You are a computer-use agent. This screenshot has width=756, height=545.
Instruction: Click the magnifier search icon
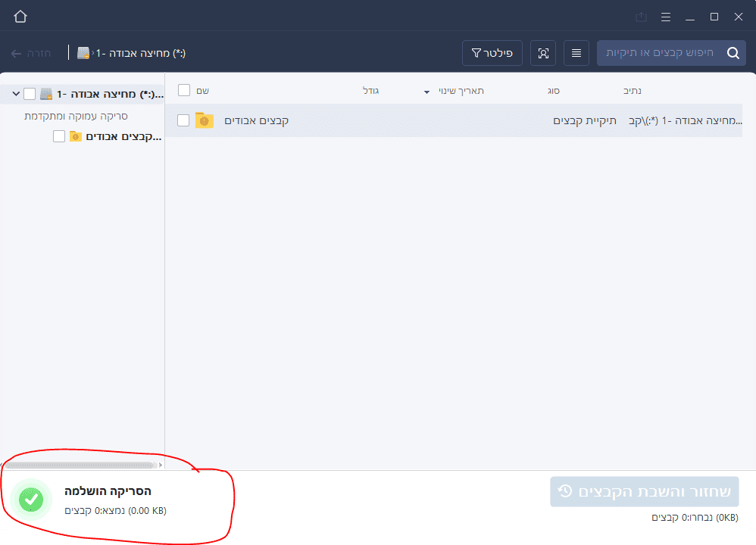coord(733,53)
